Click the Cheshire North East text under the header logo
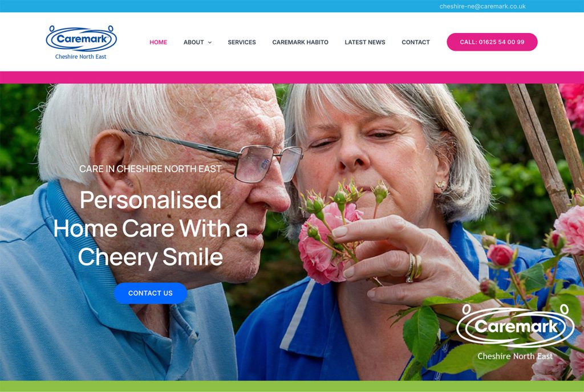This screenshot has height=392, width=584. tap(81, 56)
